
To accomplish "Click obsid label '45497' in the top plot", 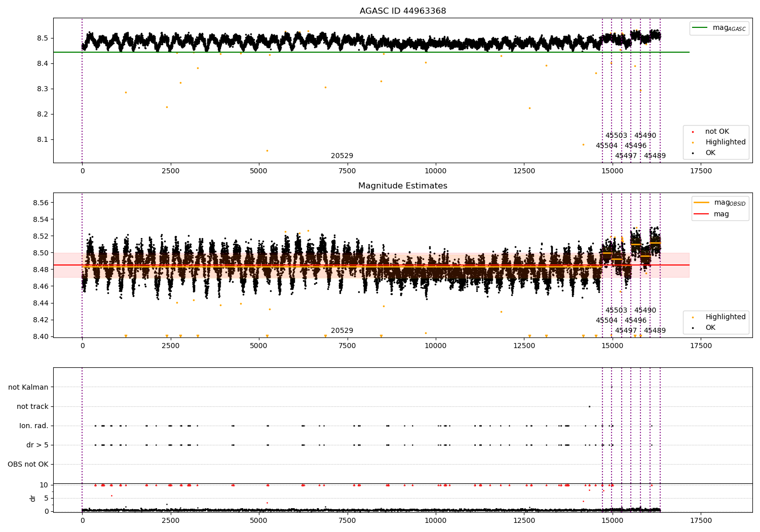I will coord(626,156).
